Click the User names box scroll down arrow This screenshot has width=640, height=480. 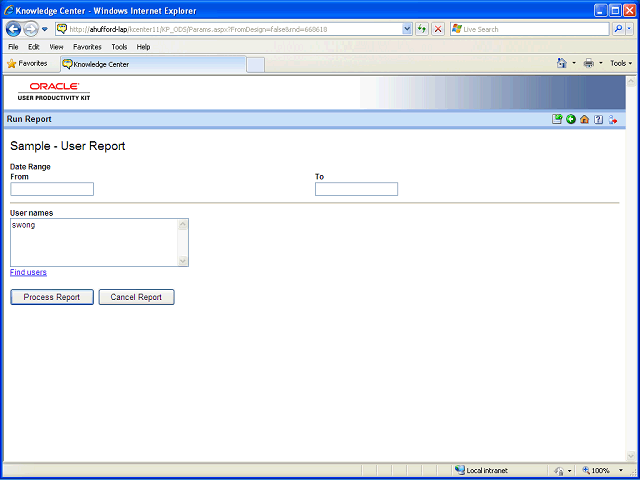[183, 261]
